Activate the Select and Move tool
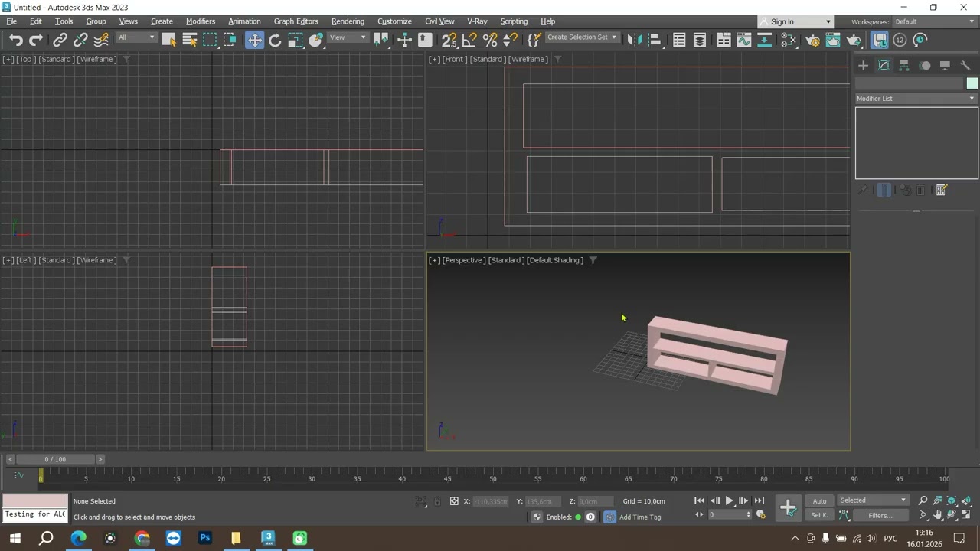This screenshot has width=980, height=551. click(x=254, y=40)
